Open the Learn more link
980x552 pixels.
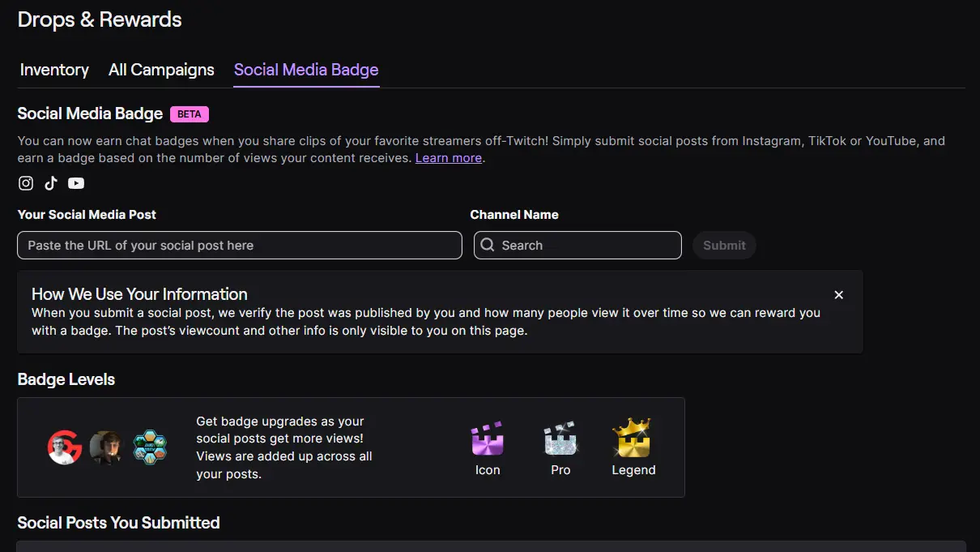pos(448,157)
